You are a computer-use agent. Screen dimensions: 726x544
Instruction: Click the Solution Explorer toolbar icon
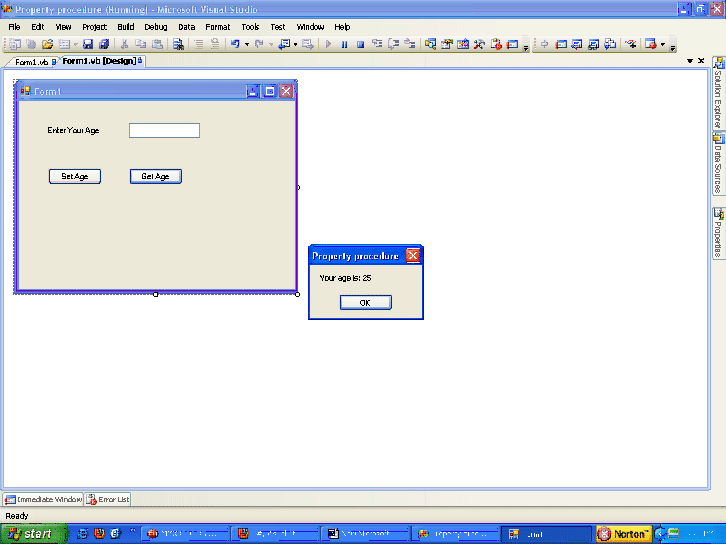(430, 44)
